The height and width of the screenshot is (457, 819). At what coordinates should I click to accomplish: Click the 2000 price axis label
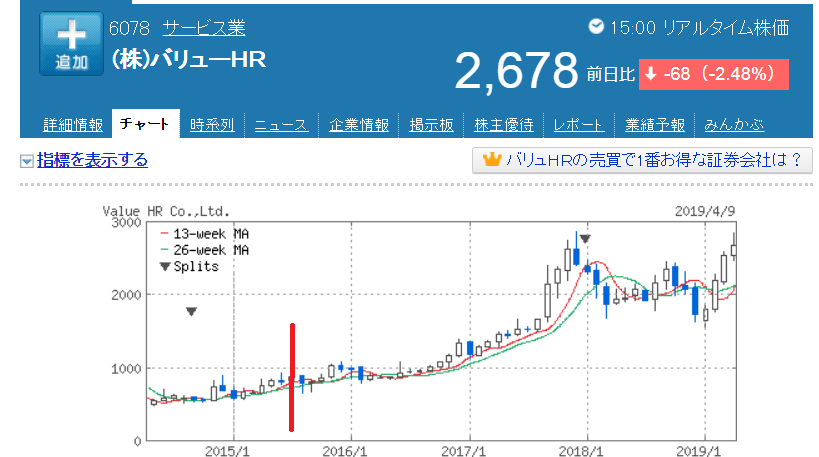coord(126,295)
